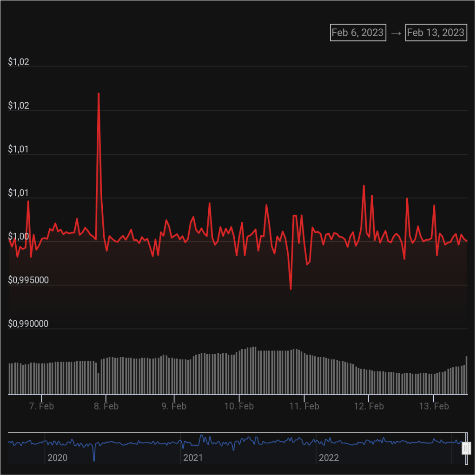Click the 8. Feb axis label
This screenshot has width=476, height=476.
click(x=106, y=406)
